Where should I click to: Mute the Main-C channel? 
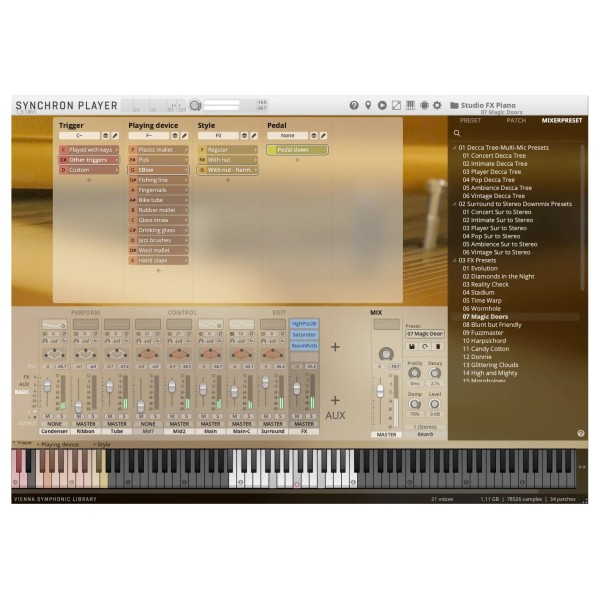pyautogui.click(x=235, y=416)
